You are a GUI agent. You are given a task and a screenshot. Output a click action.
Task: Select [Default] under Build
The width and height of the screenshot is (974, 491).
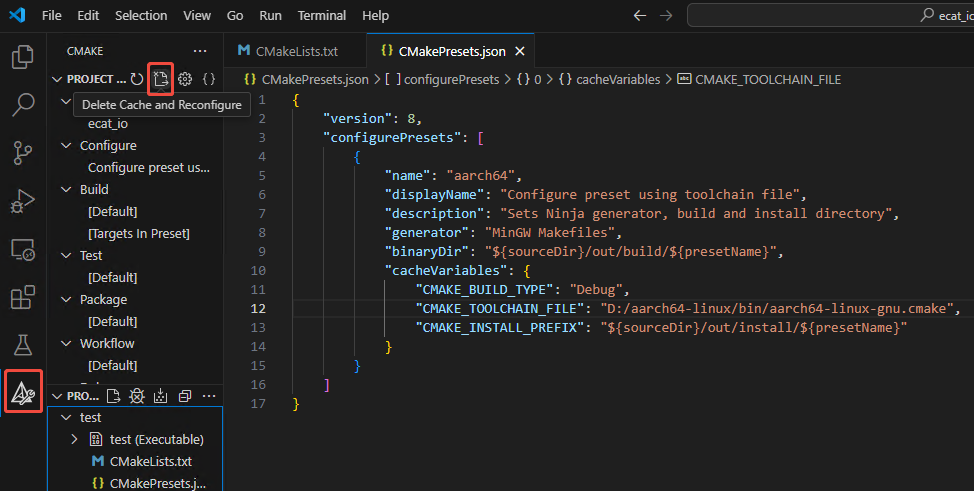[x=112, y=212]
